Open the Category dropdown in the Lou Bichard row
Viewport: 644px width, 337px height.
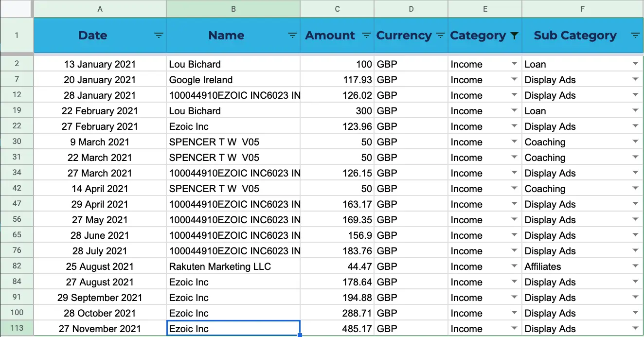pos(514,64)
